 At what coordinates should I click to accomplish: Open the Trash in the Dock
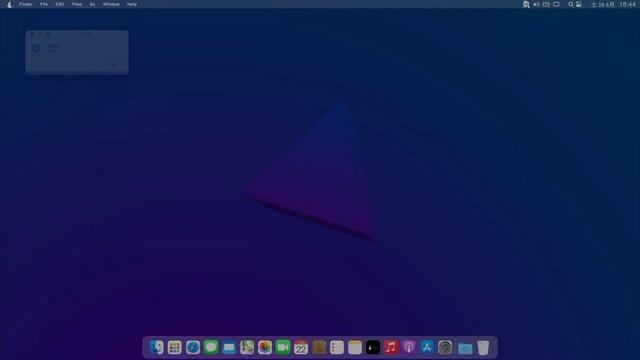coord(483,348)
